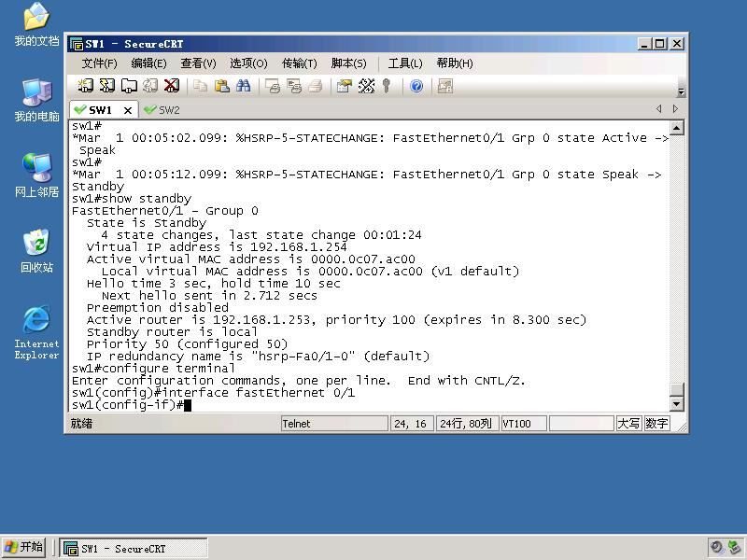Click 'Priority 50 (configured 50)' line
This screenshot has height=560, width=747.
click(x=187, y=344)
